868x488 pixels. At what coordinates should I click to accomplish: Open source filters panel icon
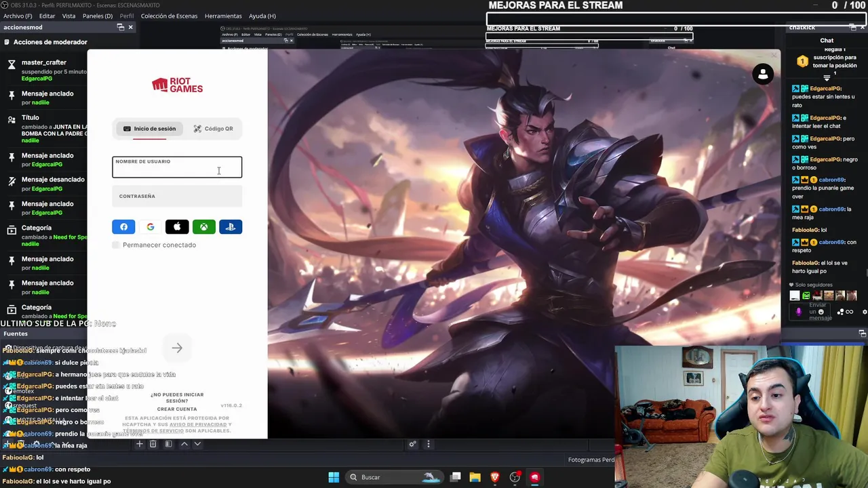(168, 444)
